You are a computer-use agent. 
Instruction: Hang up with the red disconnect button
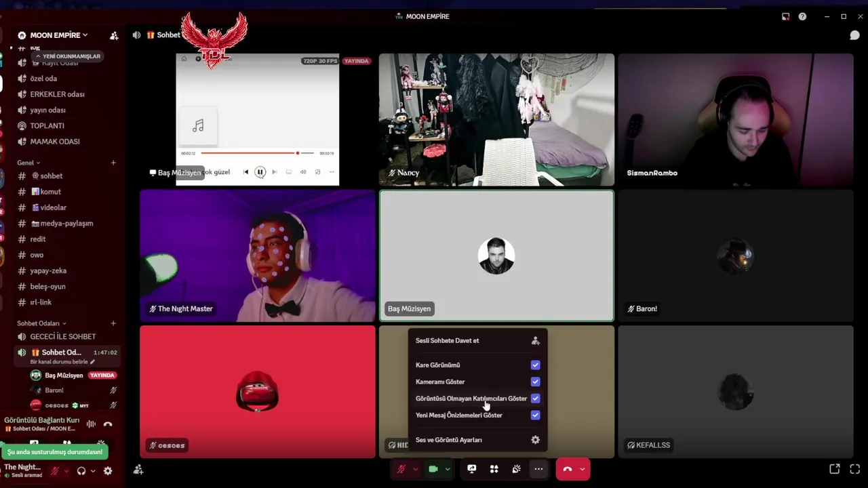pos(568,469)
